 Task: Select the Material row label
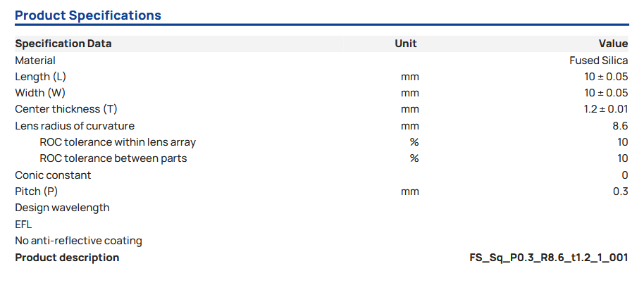click(35, 61)
